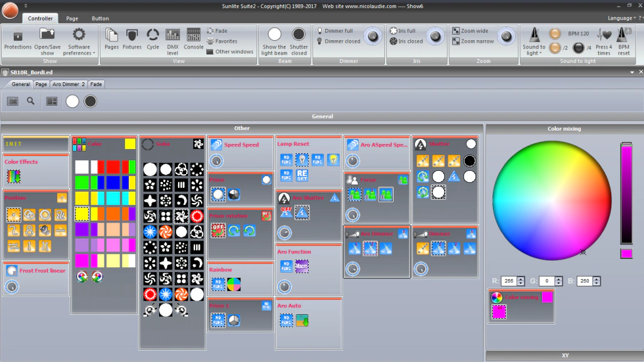Click the Speed Speed dial knob
Image resolution: width=644 pixels, height=362 pixels.
216,161
